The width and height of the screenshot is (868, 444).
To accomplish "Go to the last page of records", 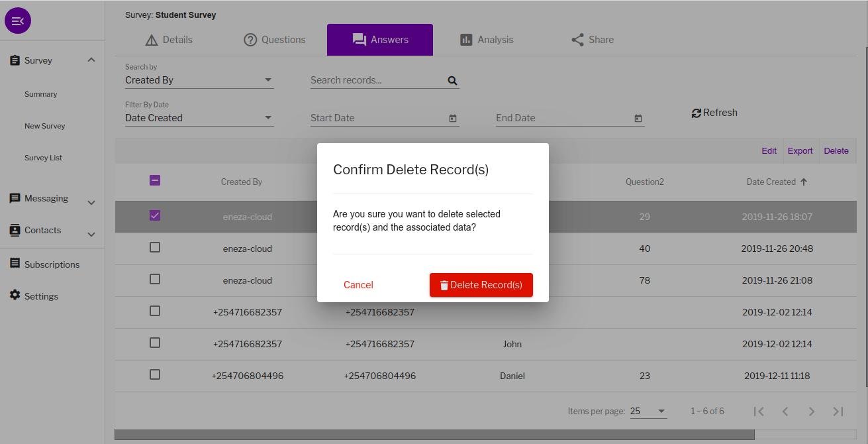I will pos(838,412).
